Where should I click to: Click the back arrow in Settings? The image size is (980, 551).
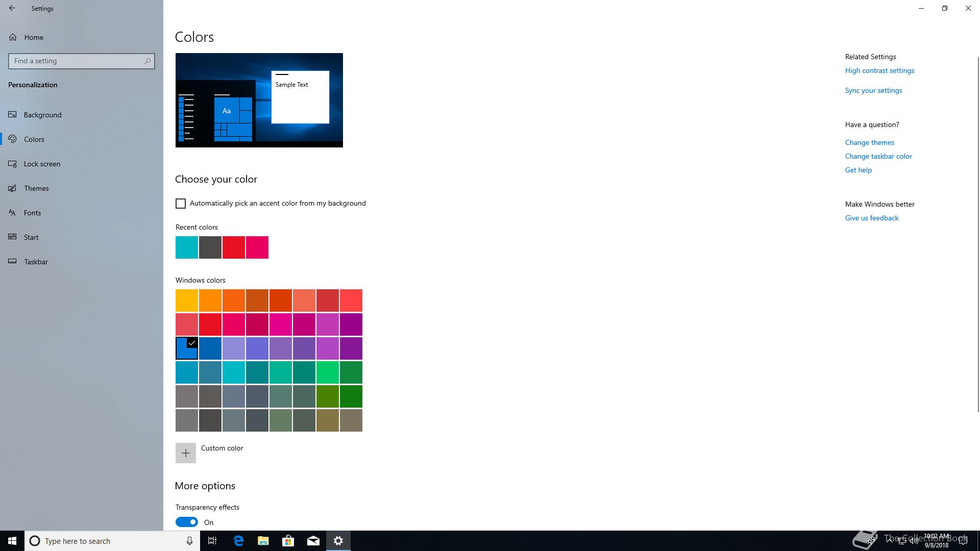[x=12, y=8]
